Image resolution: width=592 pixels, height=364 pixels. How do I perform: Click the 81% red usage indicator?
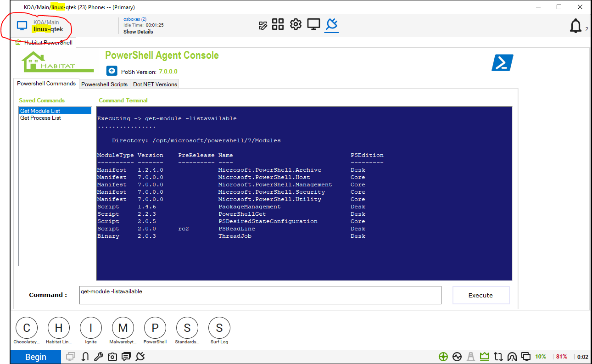pyautogui.click(x=561, y=357)
